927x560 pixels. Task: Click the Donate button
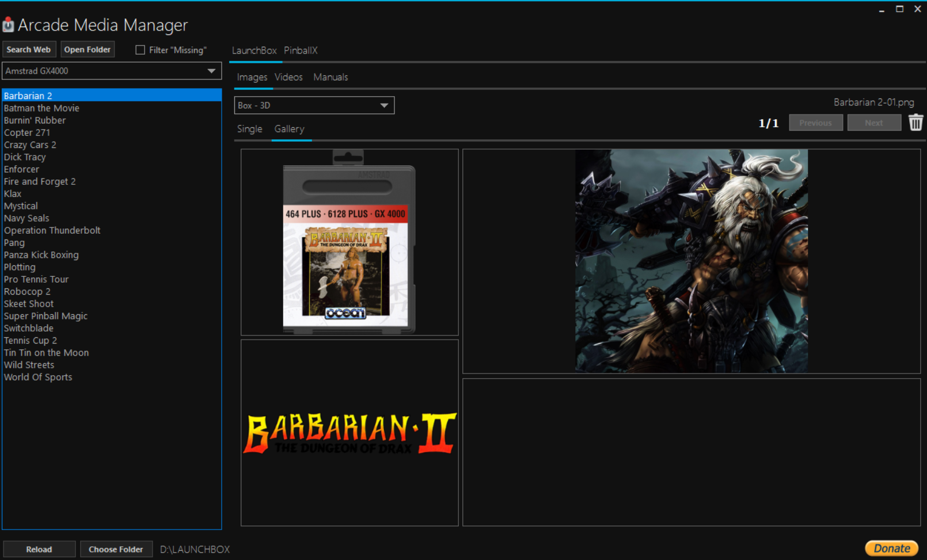coord(891,548)
